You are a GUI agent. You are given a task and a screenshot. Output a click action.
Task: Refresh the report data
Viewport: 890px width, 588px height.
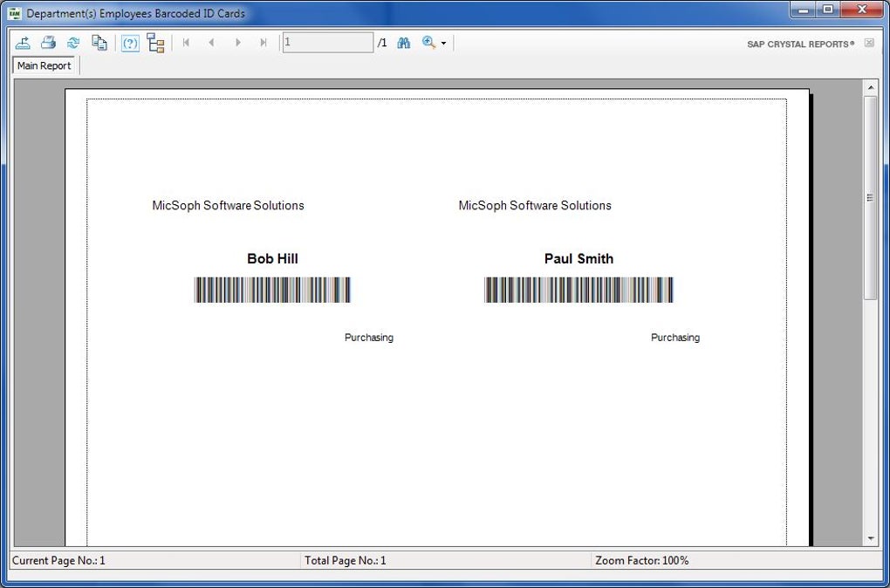click(x=73, y=43)
